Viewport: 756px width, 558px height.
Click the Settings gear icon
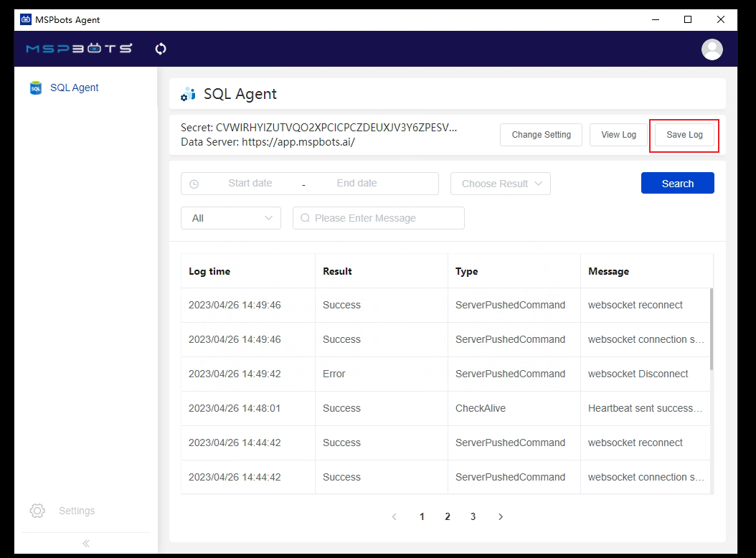[37, 511]
